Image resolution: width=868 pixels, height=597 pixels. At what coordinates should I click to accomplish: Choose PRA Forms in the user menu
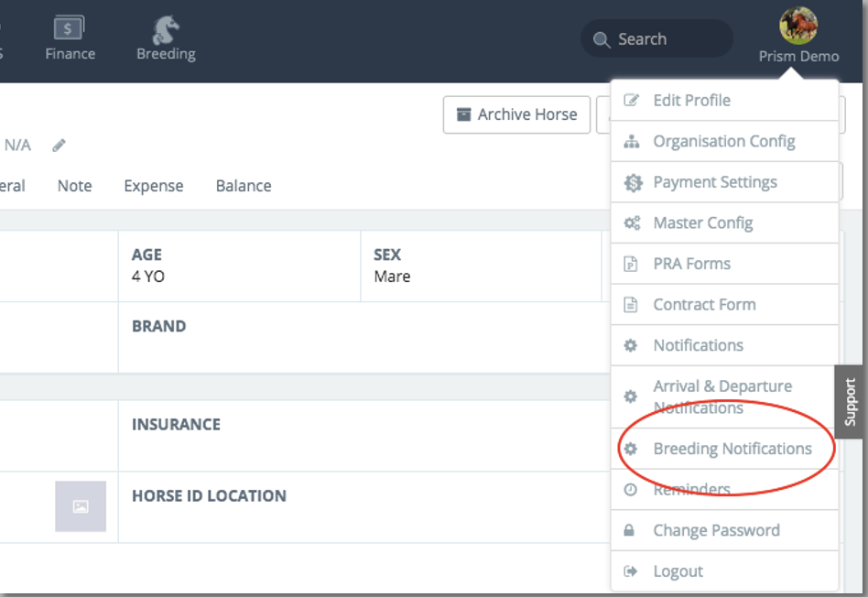coord(691,264)
